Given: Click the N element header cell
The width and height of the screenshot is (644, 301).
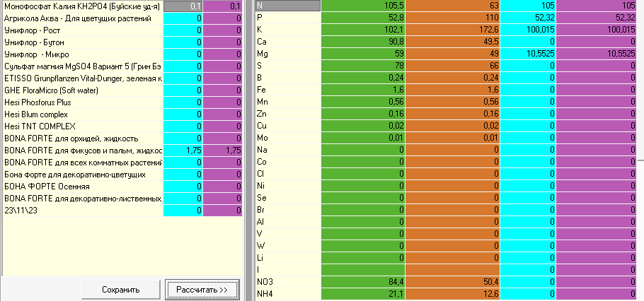Looking at the screenshot, I should [x=287, y=6].
